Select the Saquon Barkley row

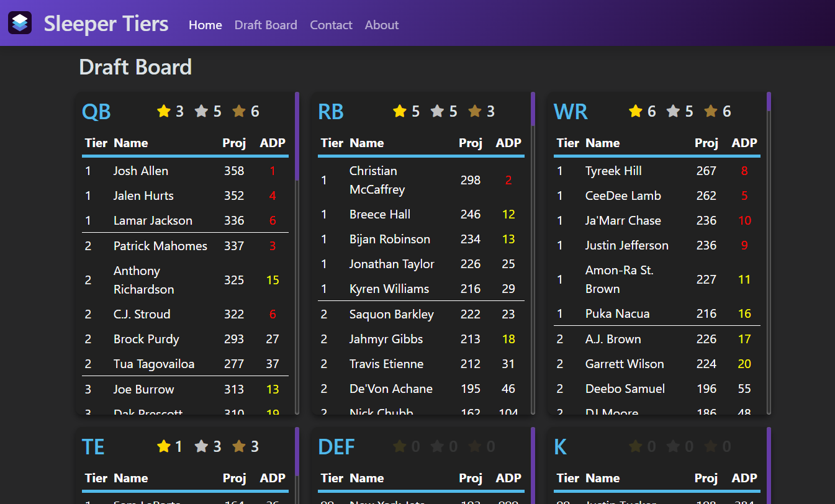[x=421, y=314]
